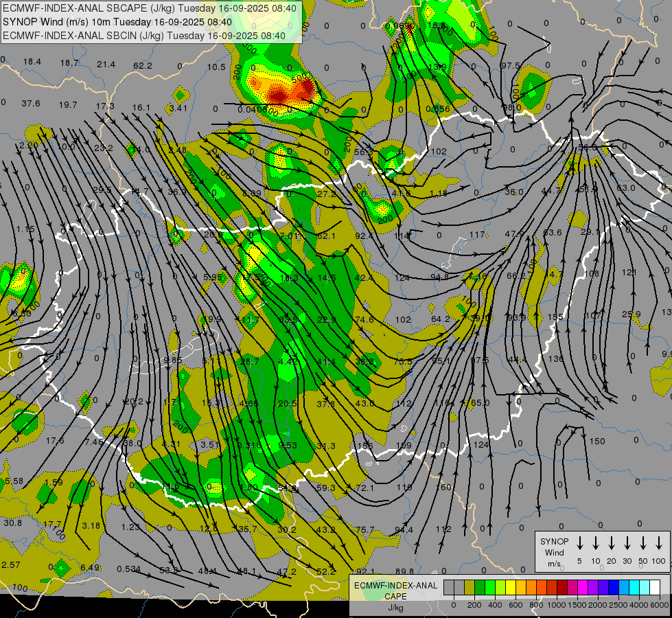Screen dimensions: 672x618
Task: Click the 30.8 value on the map
Action: pos(13,523)
